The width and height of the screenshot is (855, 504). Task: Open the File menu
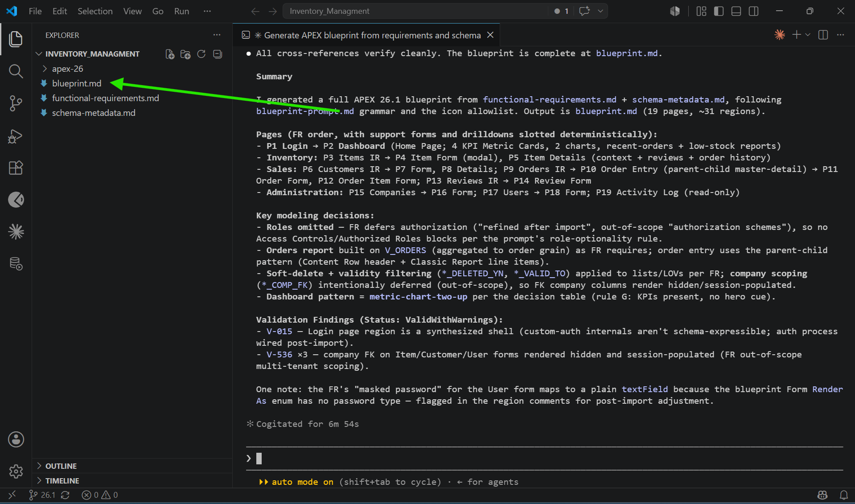click(35, 11)
